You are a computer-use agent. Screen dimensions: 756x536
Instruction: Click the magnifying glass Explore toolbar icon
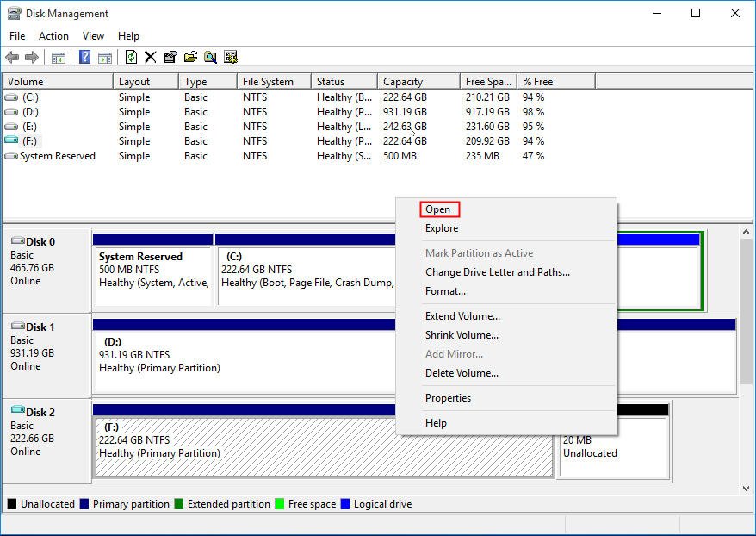210,58
